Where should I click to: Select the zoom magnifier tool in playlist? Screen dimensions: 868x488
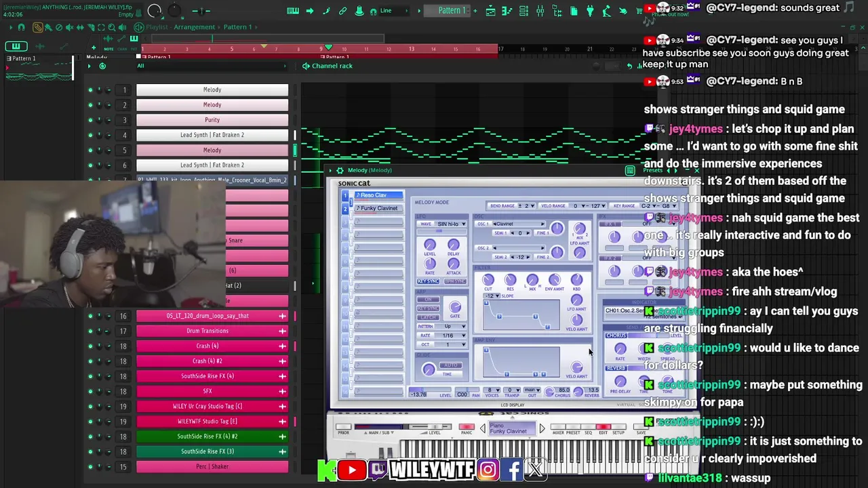113,27
